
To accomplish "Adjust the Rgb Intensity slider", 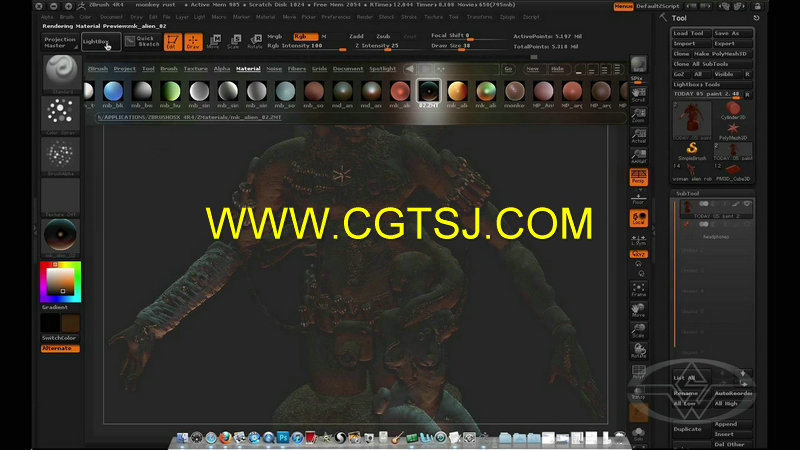I will [306, 46].
